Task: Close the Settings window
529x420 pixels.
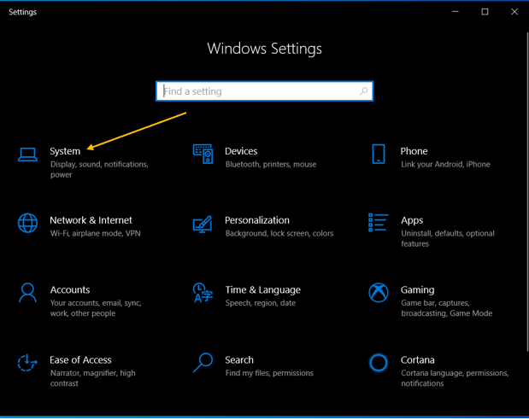Action: (x=514, y=12)
